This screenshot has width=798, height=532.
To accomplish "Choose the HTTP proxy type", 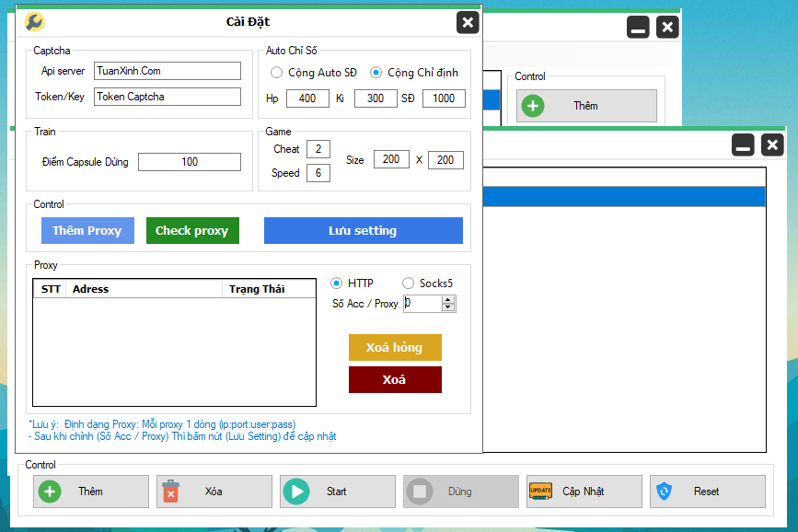I will pyautogui.click(x=336, y=283).
